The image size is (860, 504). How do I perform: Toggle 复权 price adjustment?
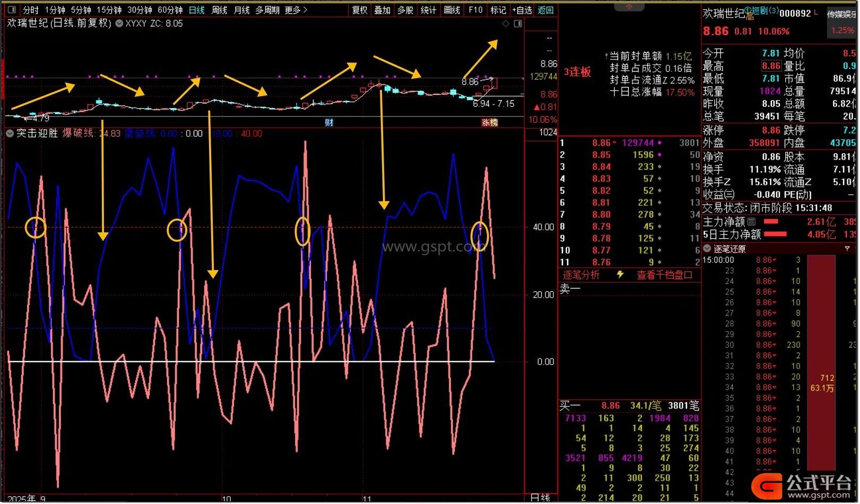pyautogui.click(x=359, y=10)
